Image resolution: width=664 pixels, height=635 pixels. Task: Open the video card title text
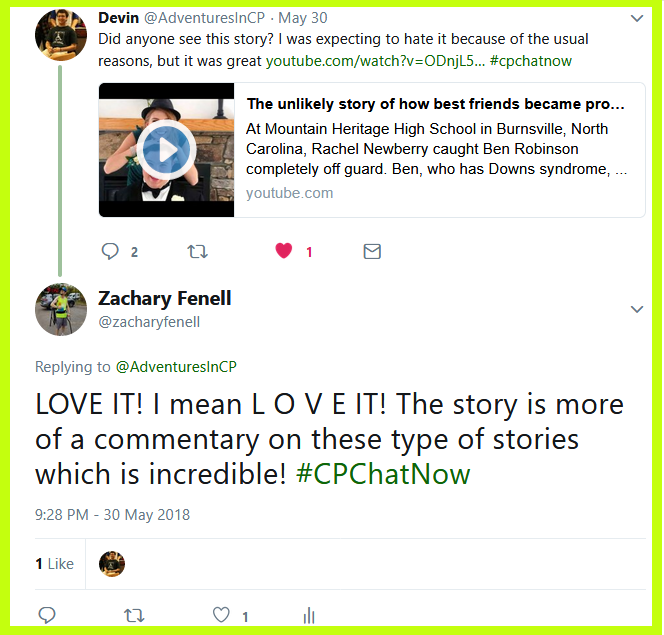435,104
